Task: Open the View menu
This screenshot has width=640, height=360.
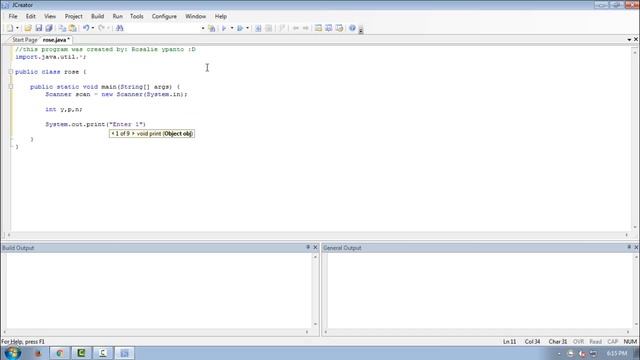Action: pos(50,16)
